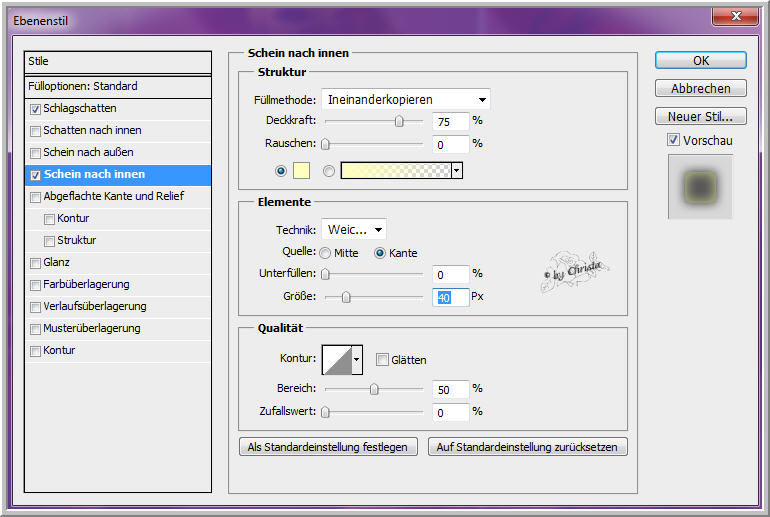This screenshot has height=517, width=770.
Task: Select the Musterüberlagerung style row
Action: pos(118,328)
